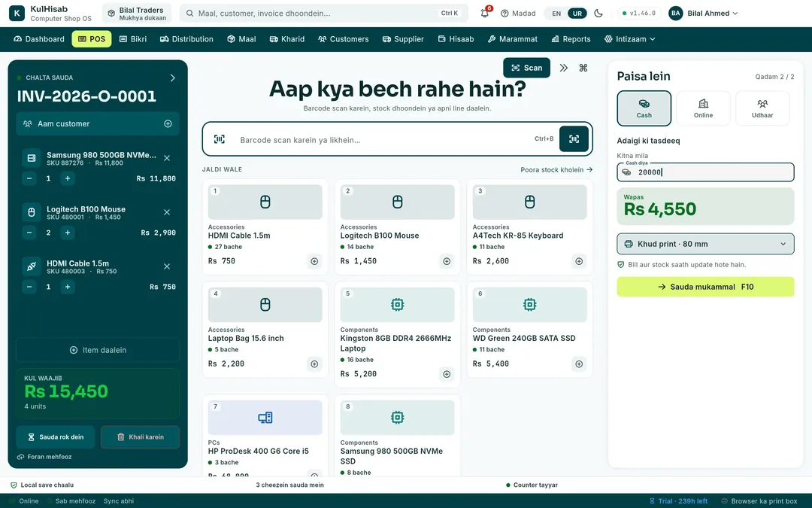Click the Cash diya amount field

[x=705, y=172]
